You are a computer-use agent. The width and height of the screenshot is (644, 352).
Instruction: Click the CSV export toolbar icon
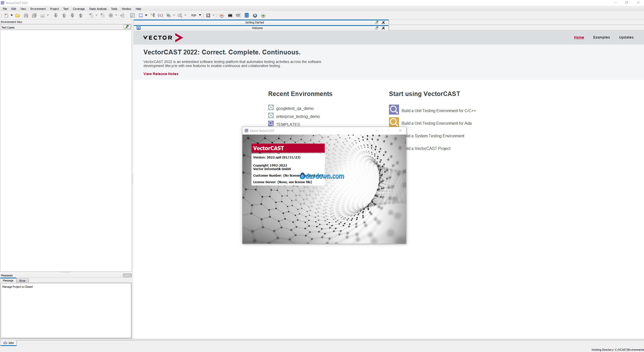tap(238, 15)
